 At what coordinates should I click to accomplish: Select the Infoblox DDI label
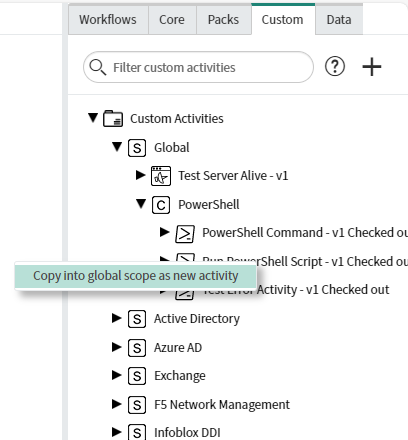(x=187, y=433)
